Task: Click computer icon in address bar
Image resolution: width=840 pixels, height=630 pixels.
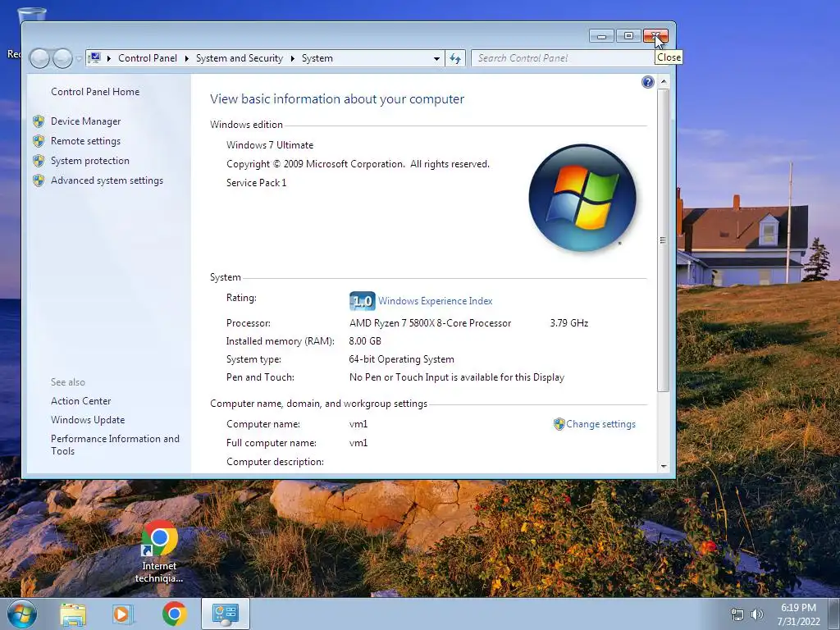Action: click(x=94, y=58)
